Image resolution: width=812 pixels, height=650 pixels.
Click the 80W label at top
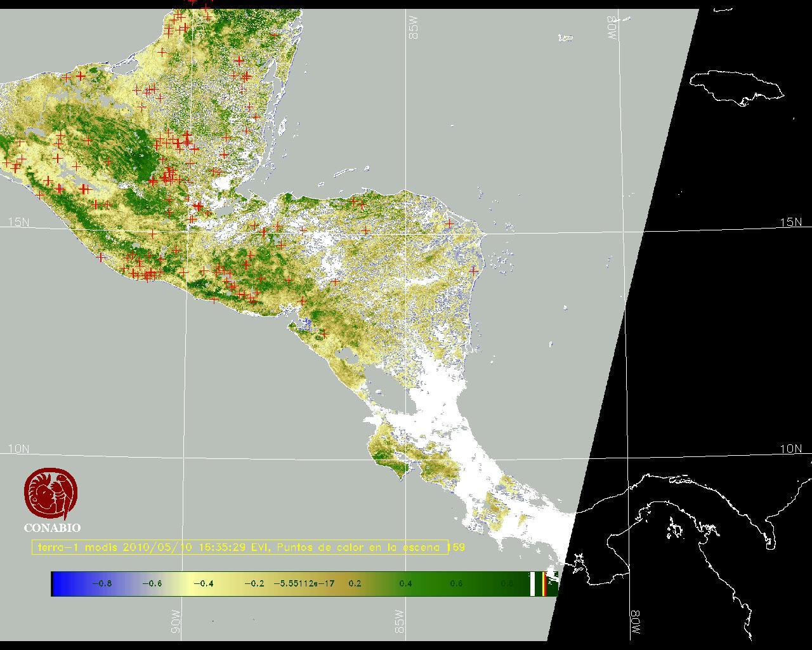(612, 29)
